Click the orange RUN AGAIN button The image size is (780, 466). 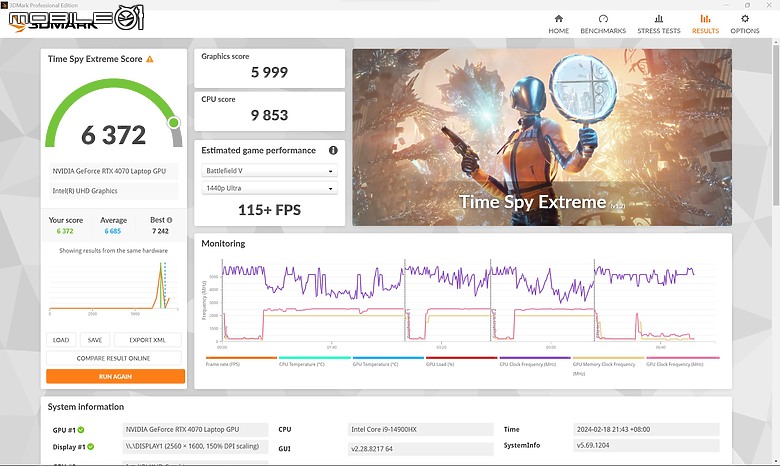point(115,376)
